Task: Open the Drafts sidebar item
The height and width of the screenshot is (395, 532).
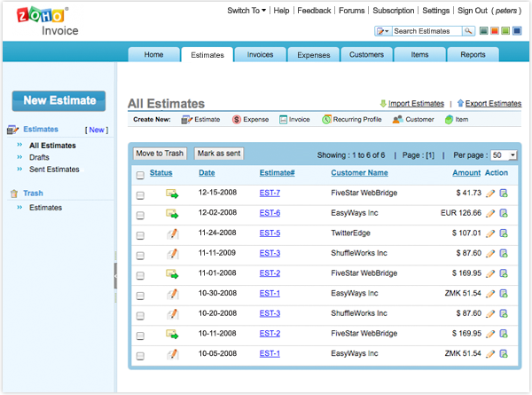Action: pyautogui.click(x=39, y=158)
